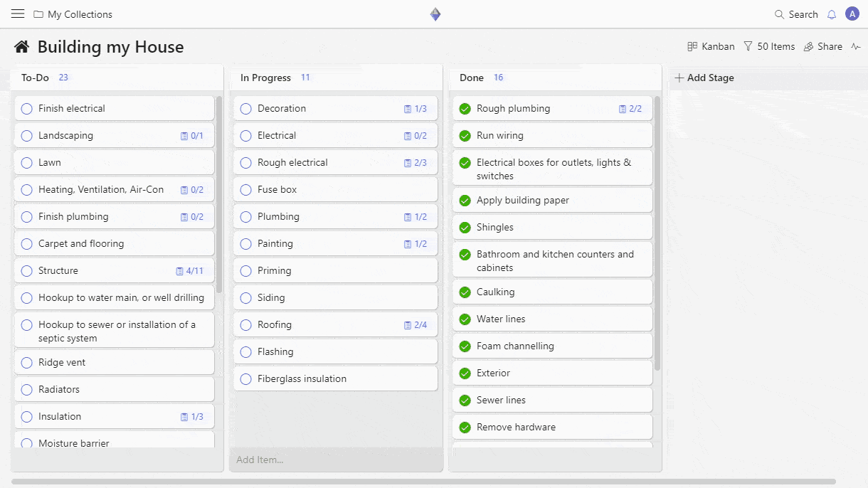Screen dimensions: 868x488
Task: Open the hamburger main menu
Action: tap(18, 14)
